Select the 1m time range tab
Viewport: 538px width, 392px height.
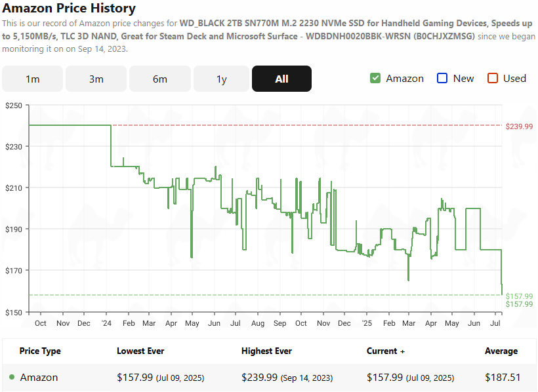click(33, 79)
